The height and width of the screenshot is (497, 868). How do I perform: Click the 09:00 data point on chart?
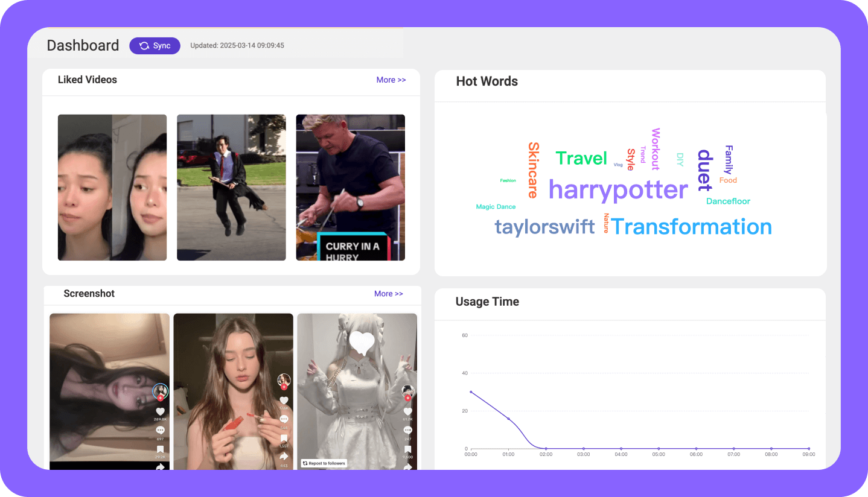click(809, 449)
